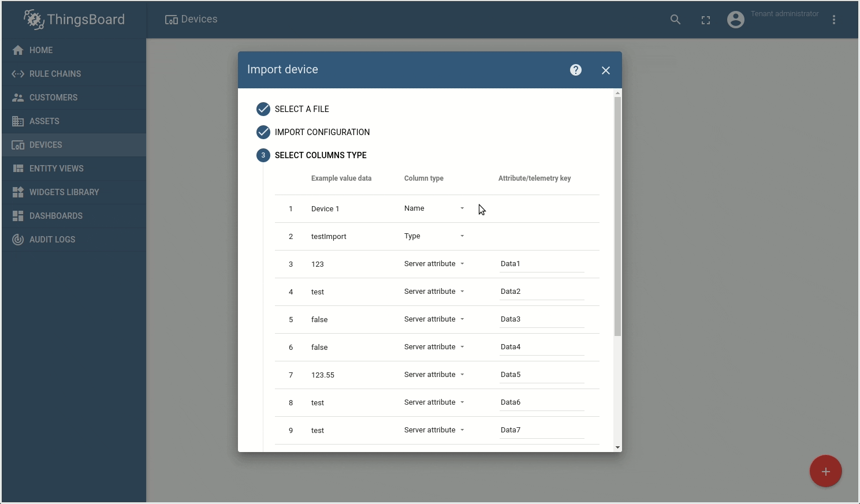Viewport: 860px width, 504px height.
Task: Click the Customers people icon
Action: tap(18, 98)
